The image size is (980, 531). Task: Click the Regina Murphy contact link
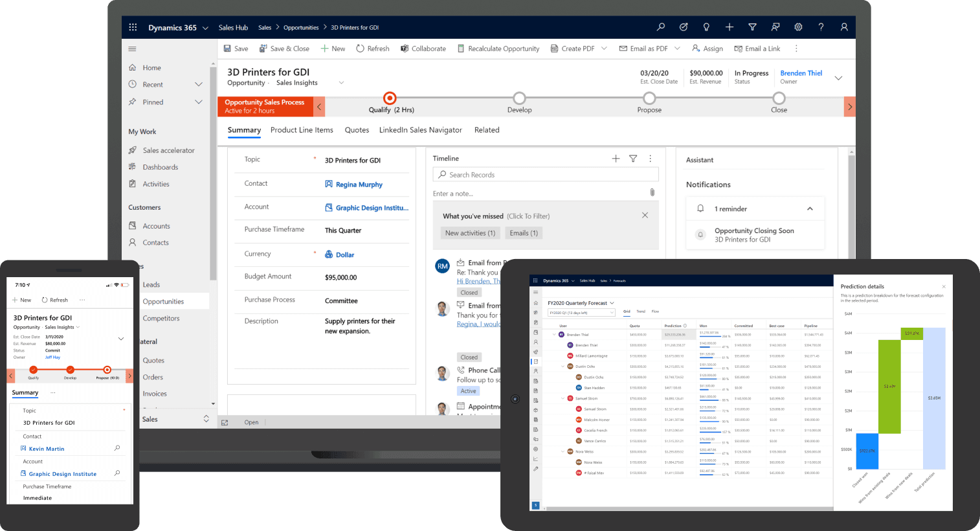[x=359, y=185]
